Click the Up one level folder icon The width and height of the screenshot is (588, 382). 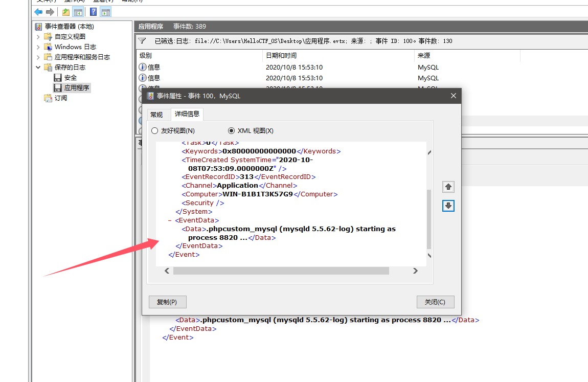click(65, 12)
